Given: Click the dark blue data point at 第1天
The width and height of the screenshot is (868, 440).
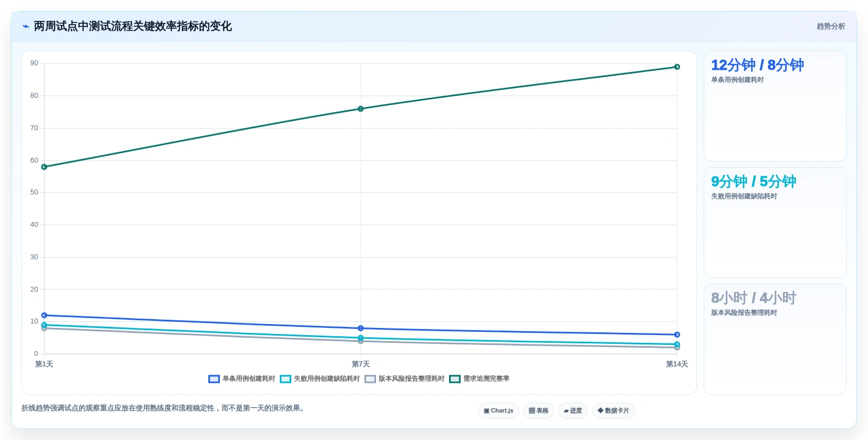Looking at the screenshot, I should [45, 315].
